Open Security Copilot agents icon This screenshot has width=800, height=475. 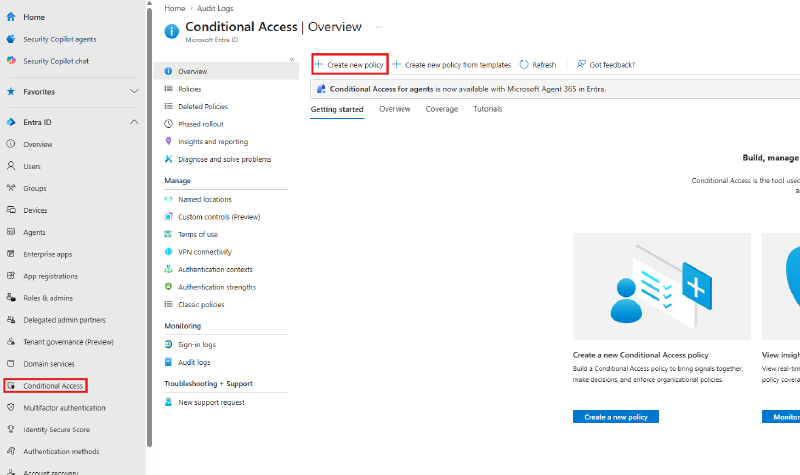11,39
